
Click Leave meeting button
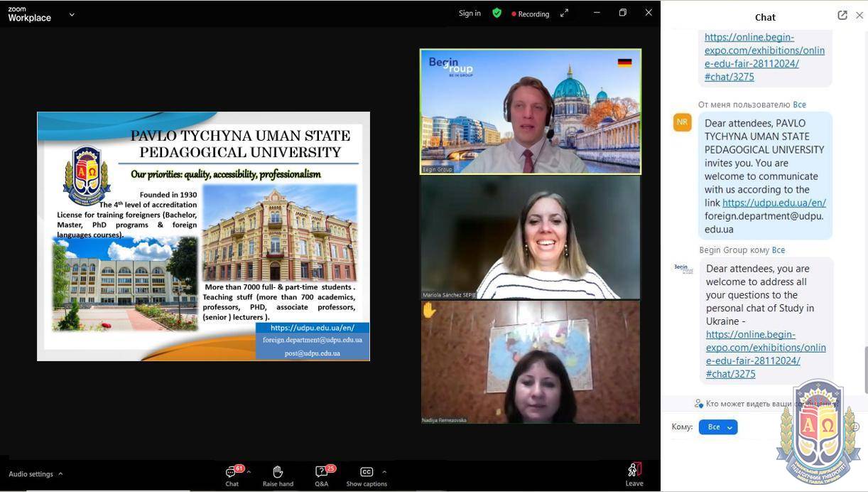click(x=634, y=474)
